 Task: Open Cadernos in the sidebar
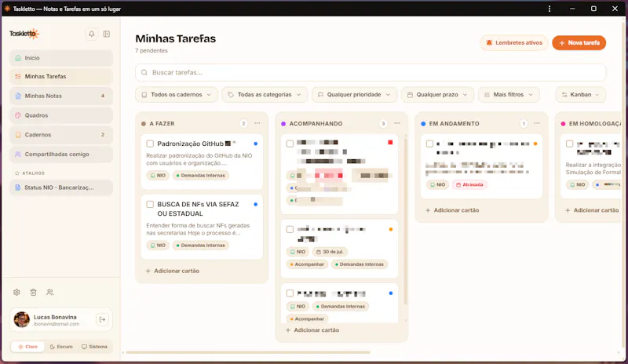[61, 135]
